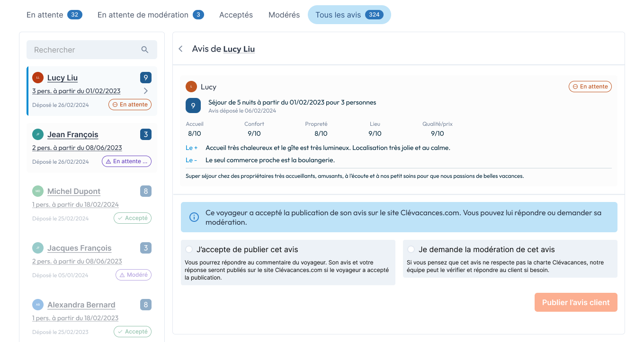Click the info icon in blue banner
The image size is (644, 342).
[194, 217]
